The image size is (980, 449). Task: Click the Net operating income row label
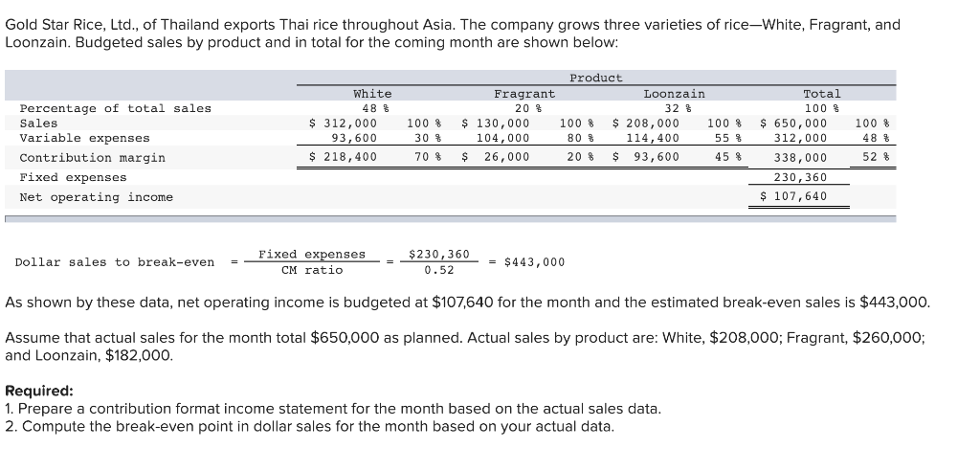click(97, 197)
